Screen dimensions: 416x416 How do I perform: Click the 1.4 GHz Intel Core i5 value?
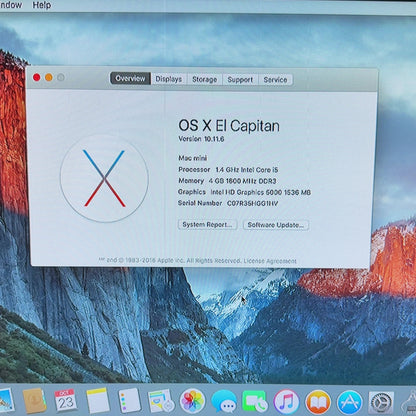pos(247,170)
